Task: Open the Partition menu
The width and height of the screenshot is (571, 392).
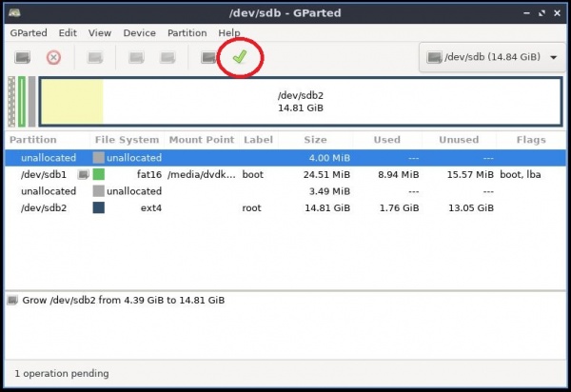Action: tap(187, 32)
